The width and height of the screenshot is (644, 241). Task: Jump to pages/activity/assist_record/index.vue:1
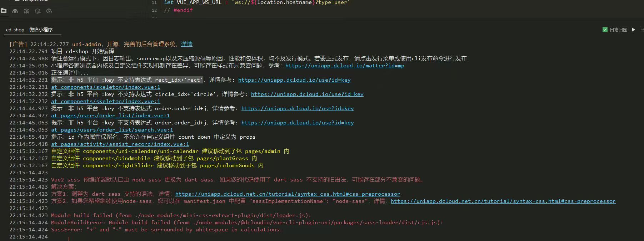coord(120,144)
